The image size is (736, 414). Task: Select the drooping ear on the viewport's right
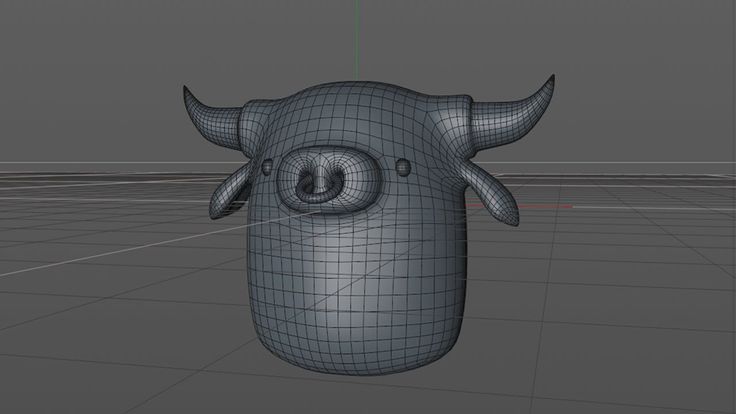492,192
